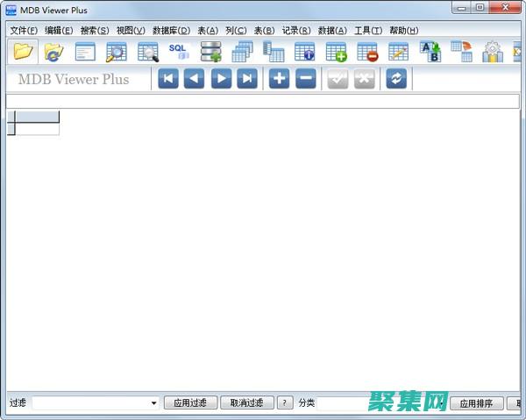
Task: Click the magnifier search records icon
Action: click(116, 52)
